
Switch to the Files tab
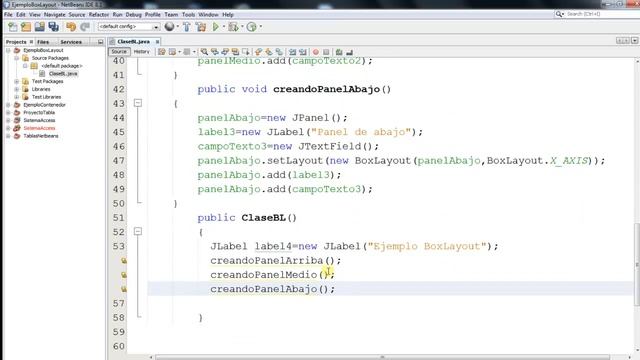pyautogui.click(x=43, y=42)
